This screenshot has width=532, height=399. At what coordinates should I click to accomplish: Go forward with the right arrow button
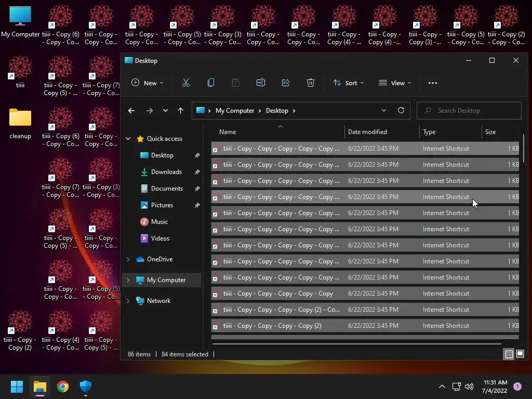pos(149,111)
